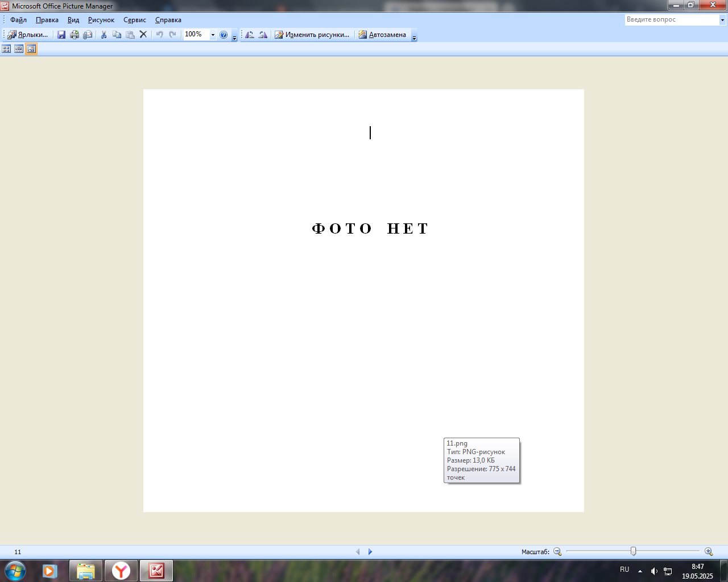Click the zoom in magnifier icon

tap(709, 552)
